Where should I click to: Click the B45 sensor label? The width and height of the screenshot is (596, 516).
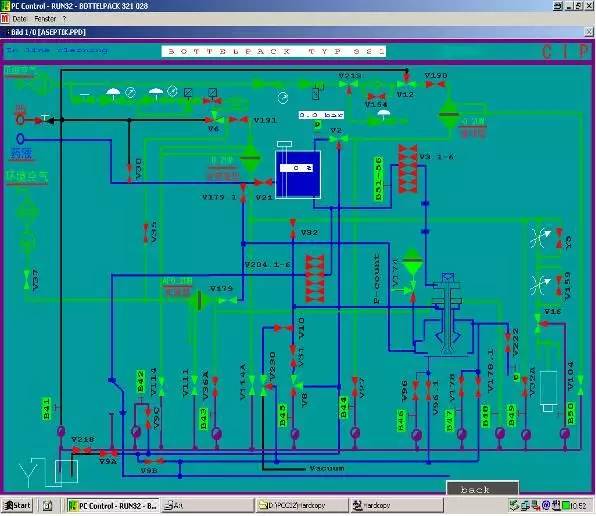tap(283, 415)
